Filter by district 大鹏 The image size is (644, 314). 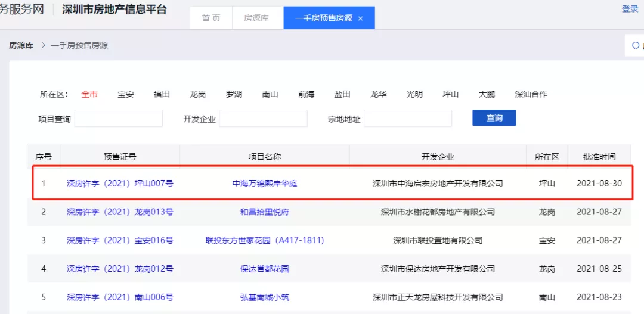click(487, 94)
